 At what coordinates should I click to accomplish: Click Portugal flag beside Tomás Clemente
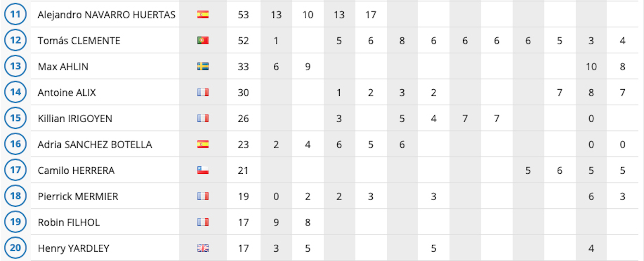coord(203,40)
